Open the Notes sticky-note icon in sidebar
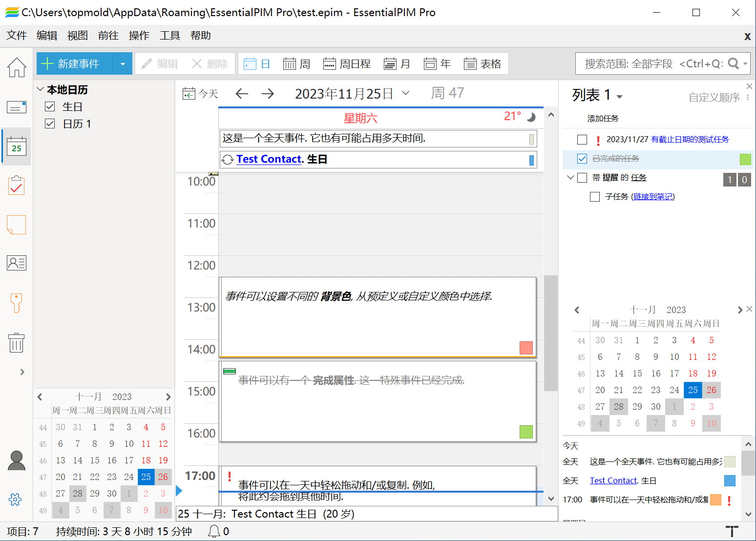The image size is (756, 541). point(17,225)
